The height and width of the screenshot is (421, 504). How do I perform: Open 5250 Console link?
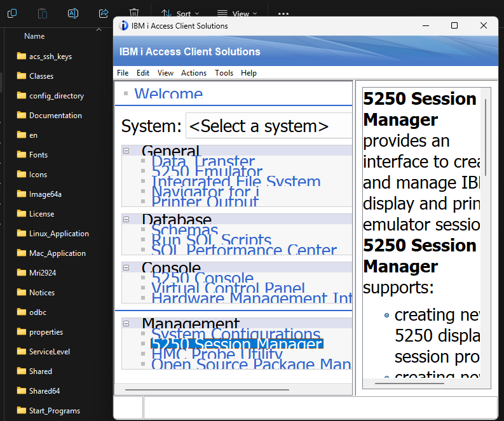pyautogui.click(x=202, y=277)
